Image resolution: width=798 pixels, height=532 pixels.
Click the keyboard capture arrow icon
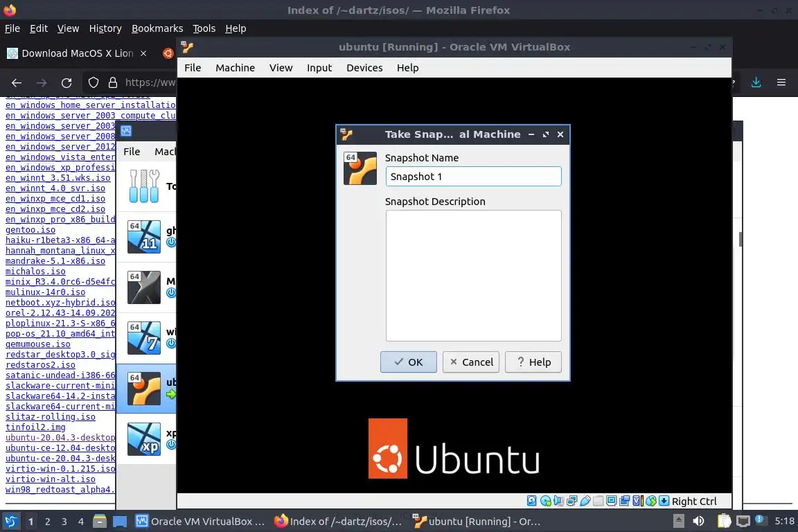coord(664,501)
